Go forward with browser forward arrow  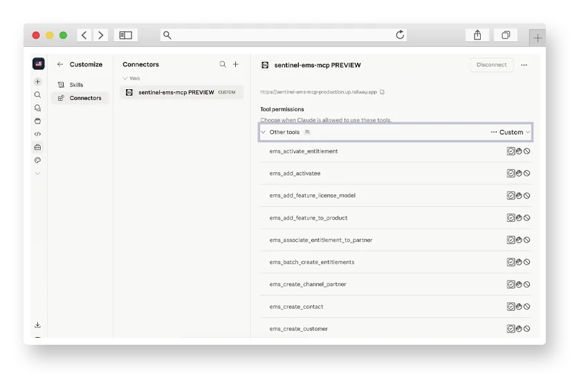pyautogui.click(x=100, y=35)
